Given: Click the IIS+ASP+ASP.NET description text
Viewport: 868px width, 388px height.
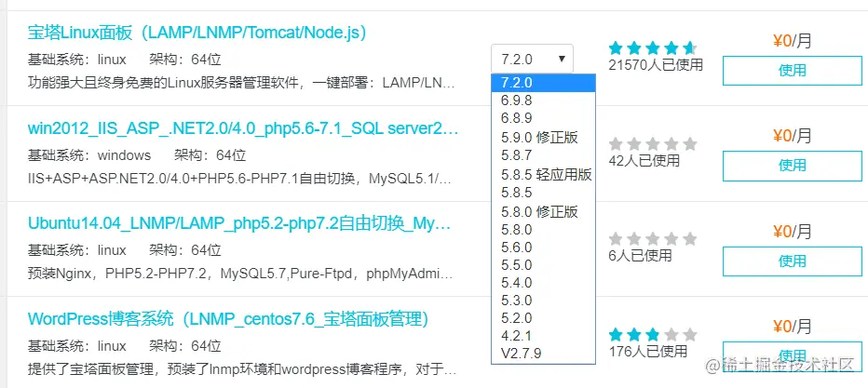Looking at the screenshot, I should point(239,179).
